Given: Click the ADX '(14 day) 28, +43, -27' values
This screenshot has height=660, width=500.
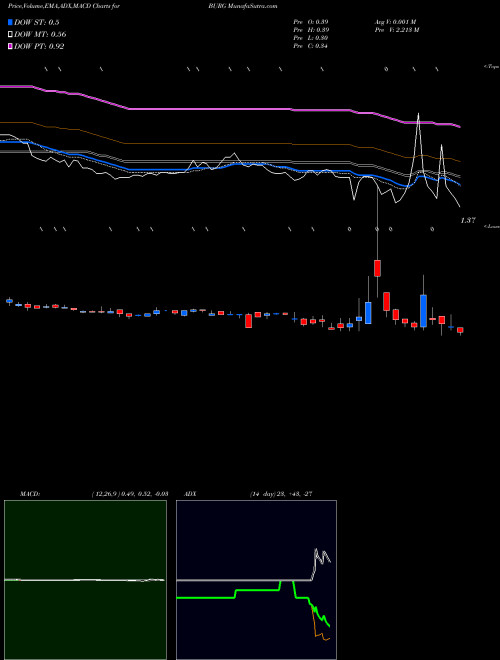Looking at the screenshot, I should coord(280,494).
